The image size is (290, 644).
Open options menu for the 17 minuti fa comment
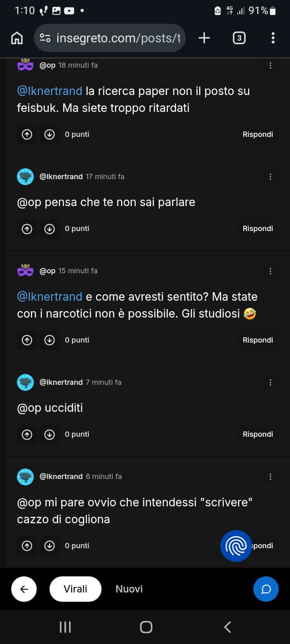tap(270, 177)
